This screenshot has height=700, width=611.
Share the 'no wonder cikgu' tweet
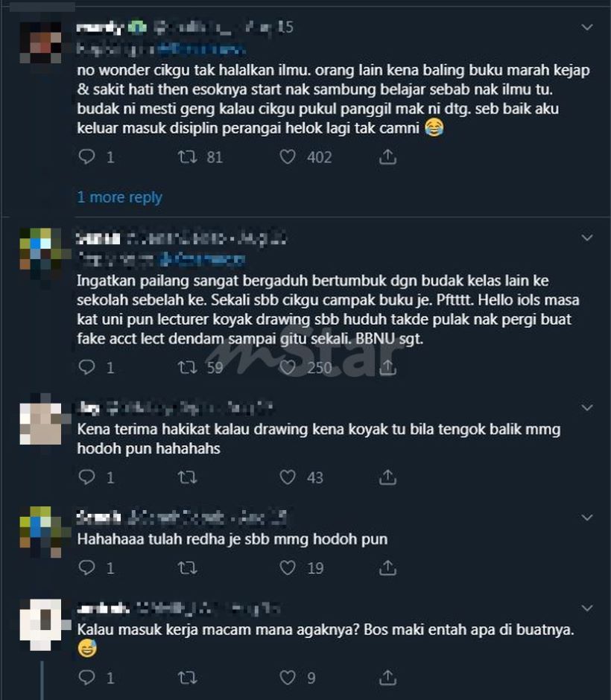tap(387, 156)
